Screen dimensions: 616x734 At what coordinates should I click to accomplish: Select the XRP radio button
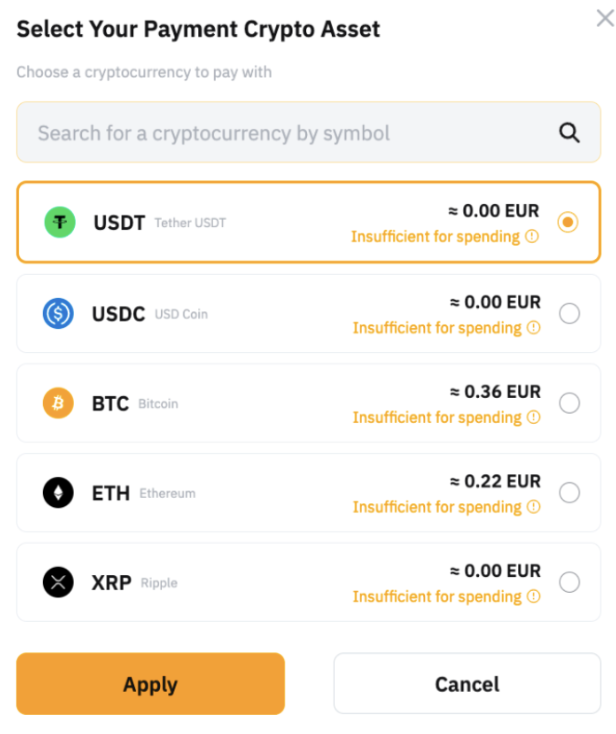(569, 582)
